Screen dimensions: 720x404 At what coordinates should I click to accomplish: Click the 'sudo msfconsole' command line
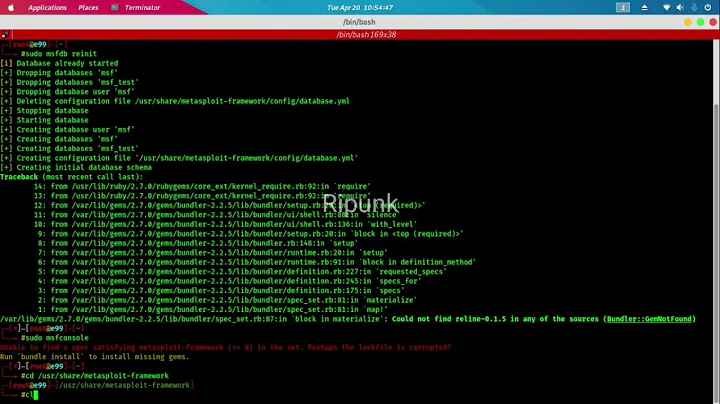tap(55, 338)
